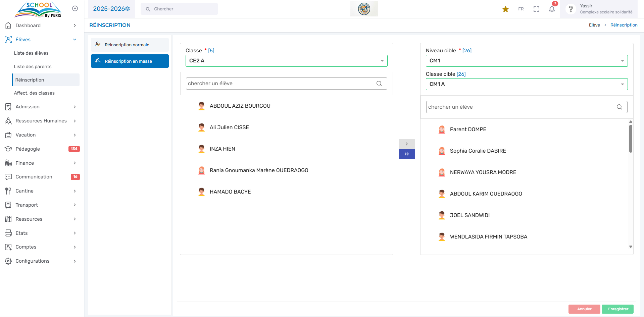Viewport: 644px width, 317px height.
Task: Click the search magnifier in target class search
Action: click(619, 107)
